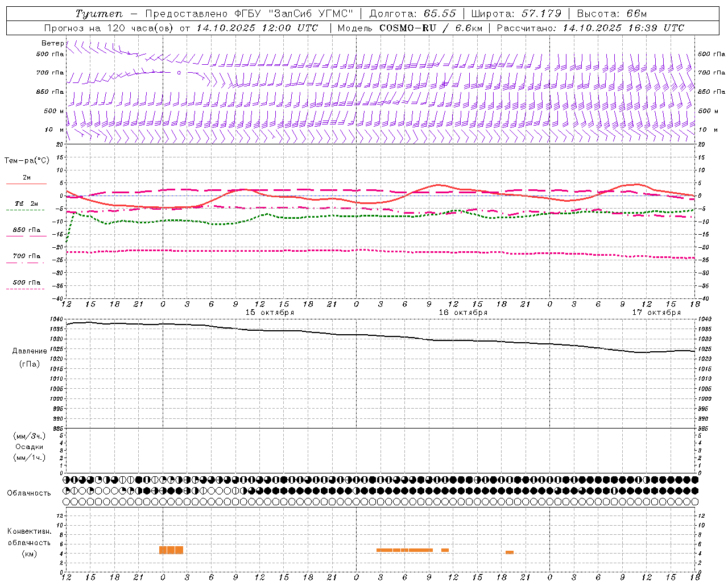728x582 pixels.
Task: Click the "2м" legend entry
Action: [27, 177]
